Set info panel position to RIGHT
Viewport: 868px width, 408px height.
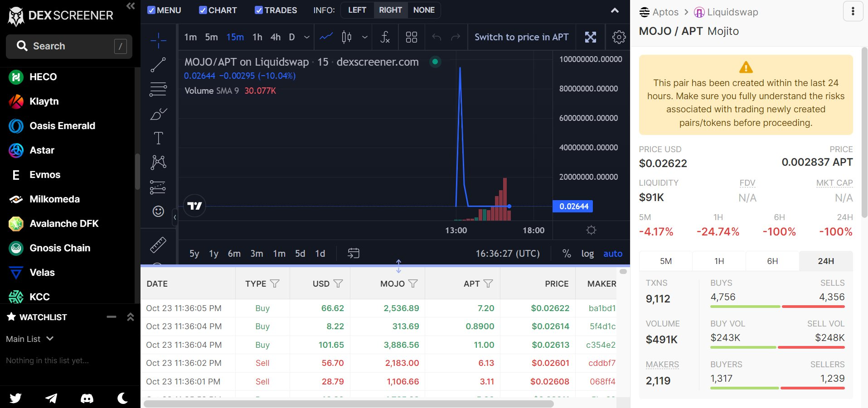[x=390, y=10]
